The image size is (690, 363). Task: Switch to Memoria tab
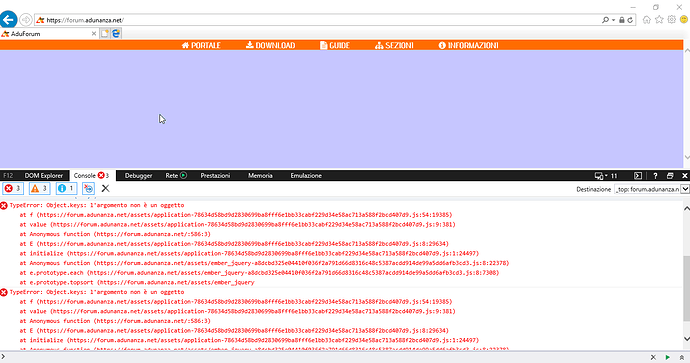[260, 176]
